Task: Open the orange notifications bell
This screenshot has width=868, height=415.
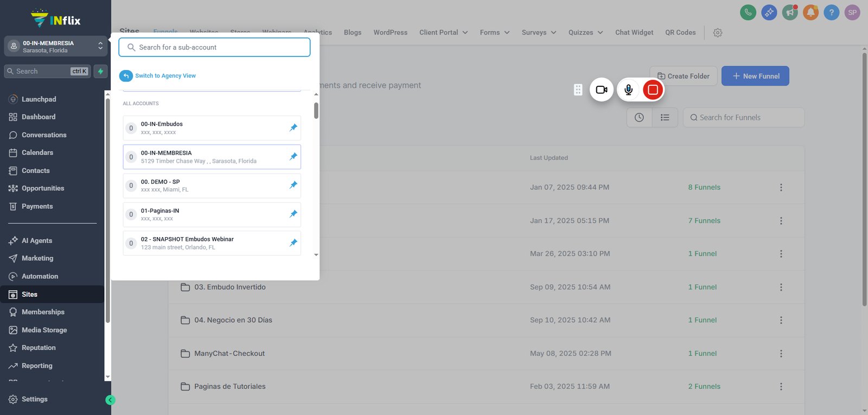Action: tap(810, 12)
